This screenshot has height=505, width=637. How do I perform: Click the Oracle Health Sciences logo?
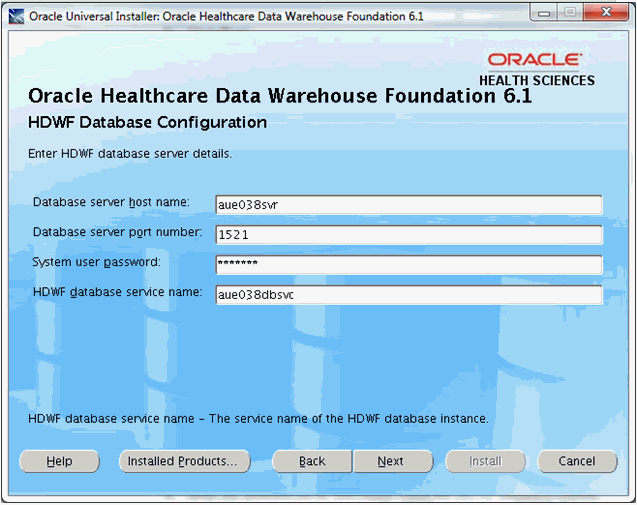click(536, 69)
